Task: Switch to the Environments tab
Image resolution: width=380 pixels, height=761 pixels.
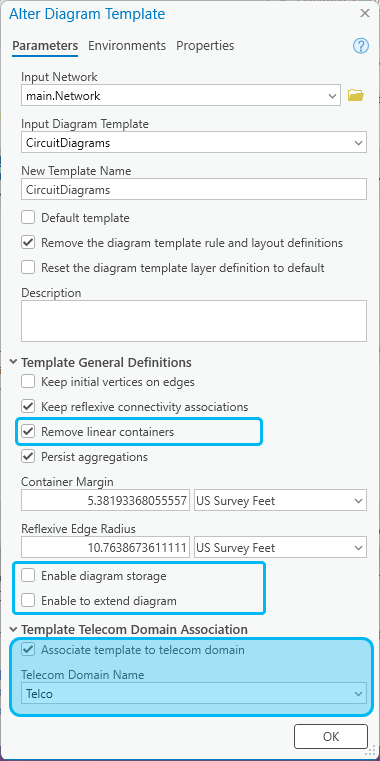Action: tap(127, 46)
